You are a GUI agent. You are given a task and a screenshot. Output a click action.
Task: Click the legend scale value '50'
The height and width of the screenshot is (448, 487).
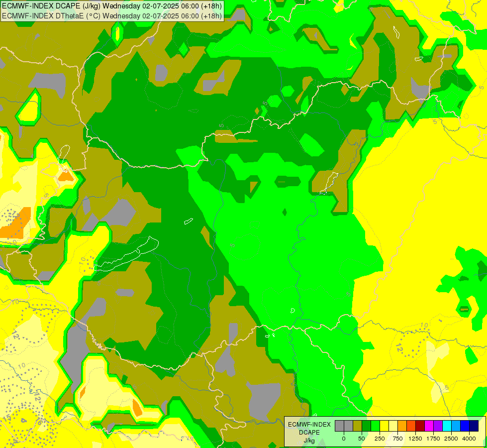pos(362,439)
